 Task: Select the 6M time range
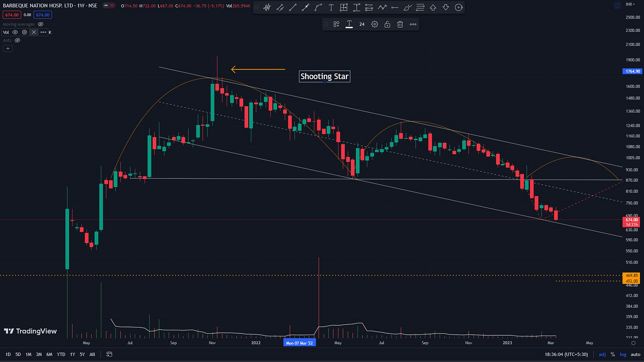pyautogui.click(x=49, y=354)
